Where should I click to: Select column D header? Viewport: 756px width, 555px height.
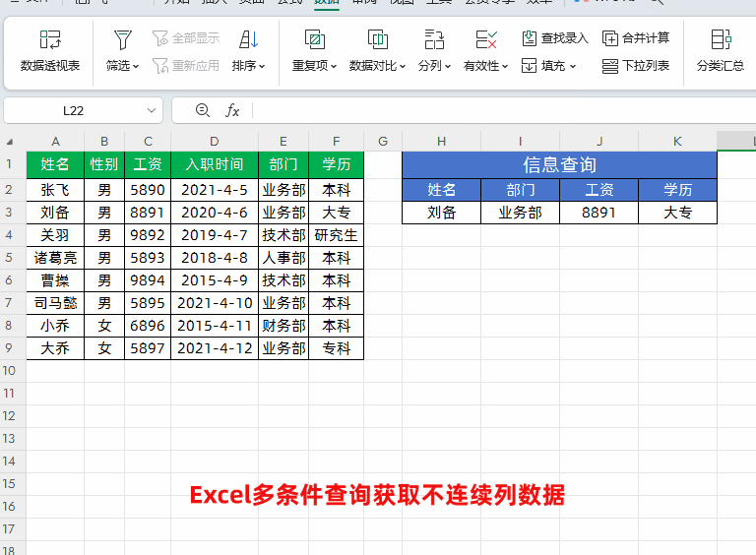pos(215,141)
